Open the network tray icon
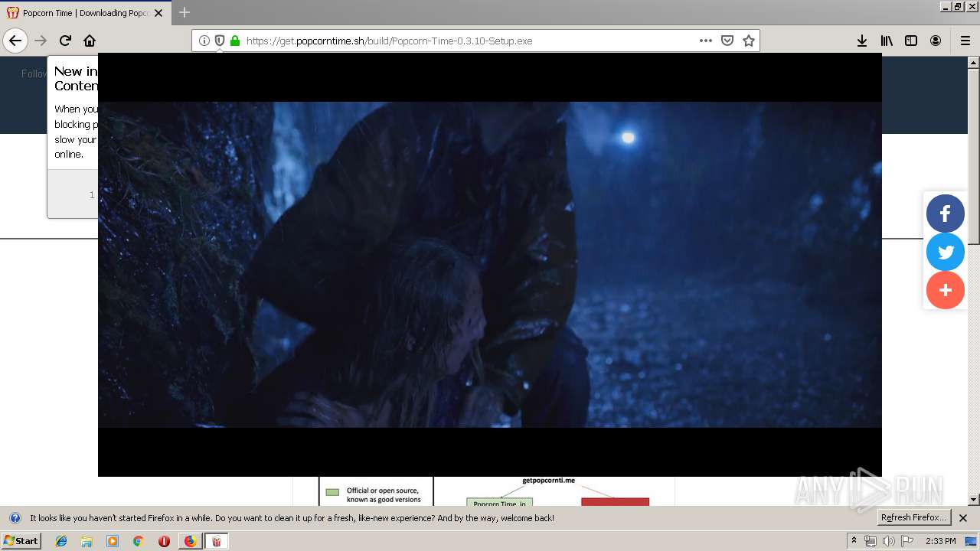Image resolution: width=980 pixels, height=551 pixels. pyautogui.click(x=871, y=541)
